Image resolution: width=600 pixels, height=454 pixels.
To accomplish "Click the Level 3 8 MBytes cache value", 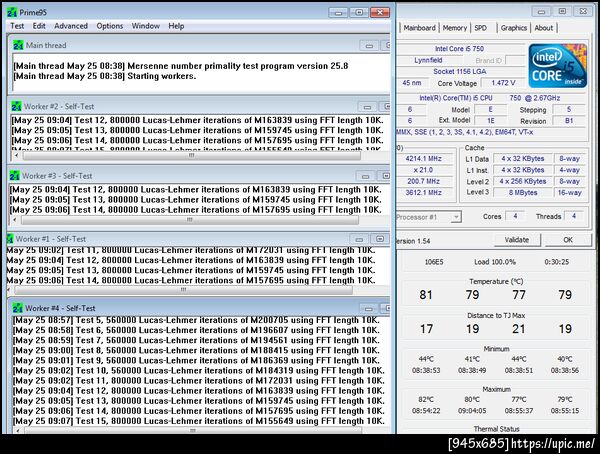I will tap(523, 193).
